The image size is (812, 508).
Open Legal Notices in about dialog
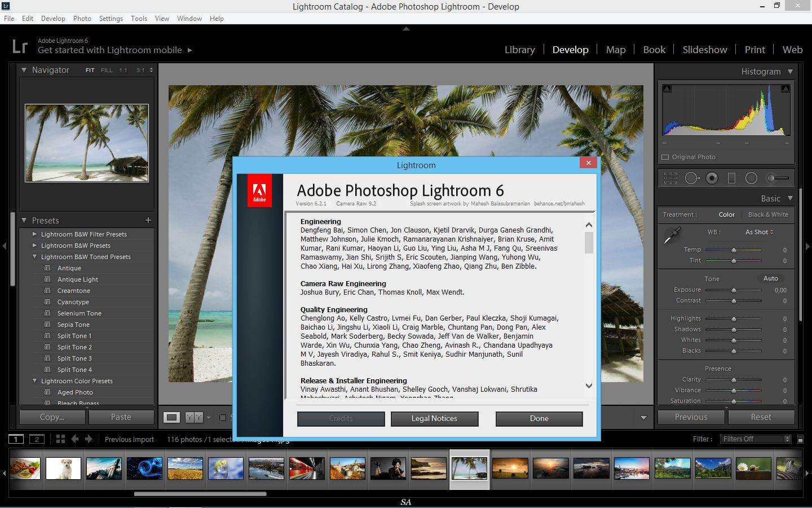(x=434, y=418)
